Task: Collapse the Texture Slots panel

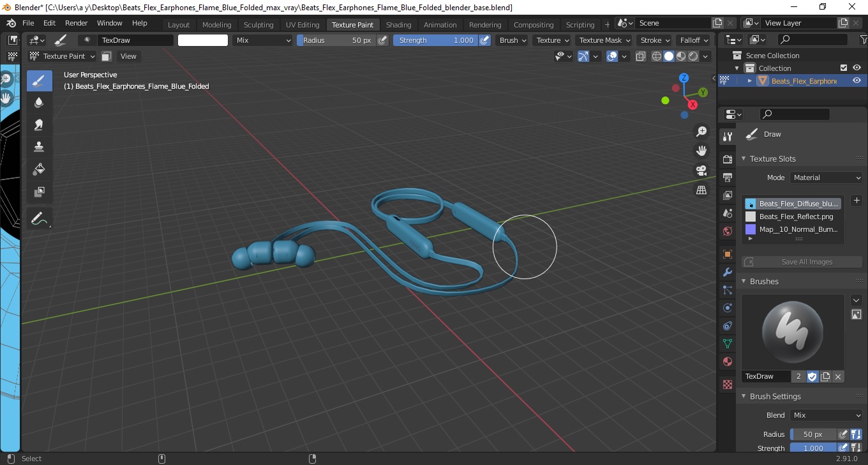Action: (x=744, y=158)
